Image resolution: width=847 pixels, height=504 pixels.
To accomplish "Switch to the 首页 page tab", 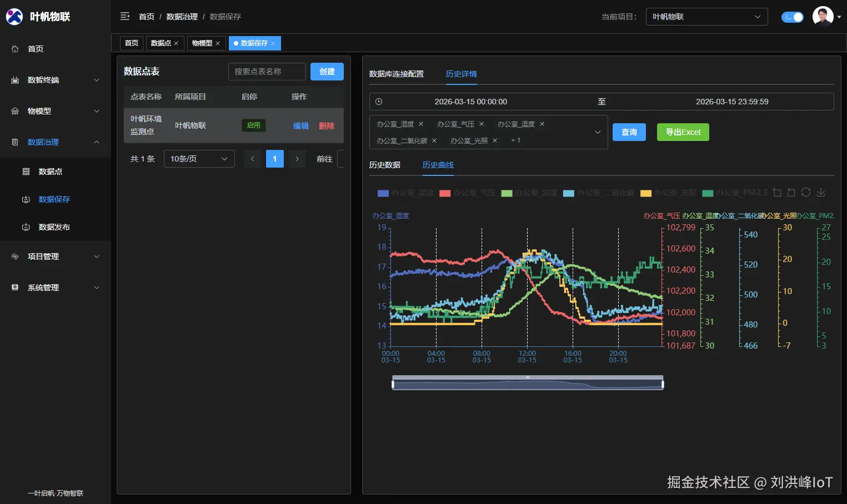I will (x=132, y=43).
